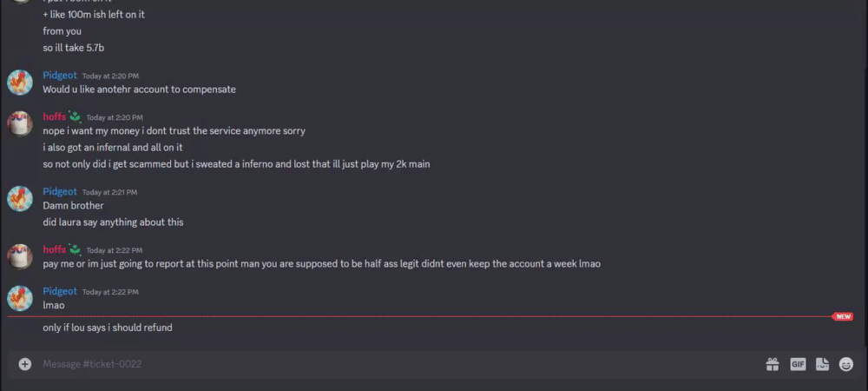Open the attachment plus button in message bar
This screenshot has width=868, height=391.
coord(24,364)
